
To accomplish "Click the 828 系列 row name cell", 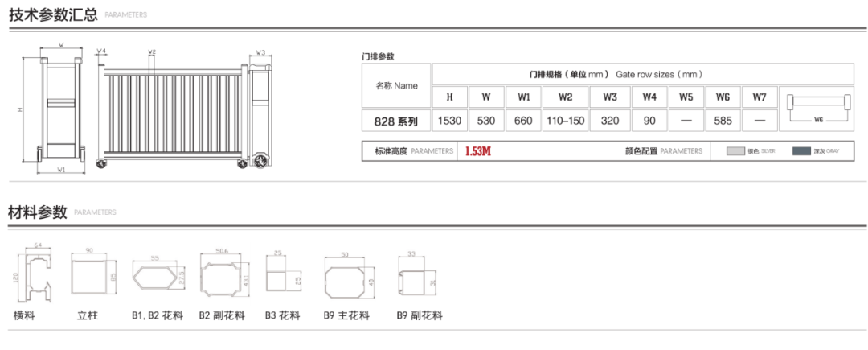I will point(396,121).
